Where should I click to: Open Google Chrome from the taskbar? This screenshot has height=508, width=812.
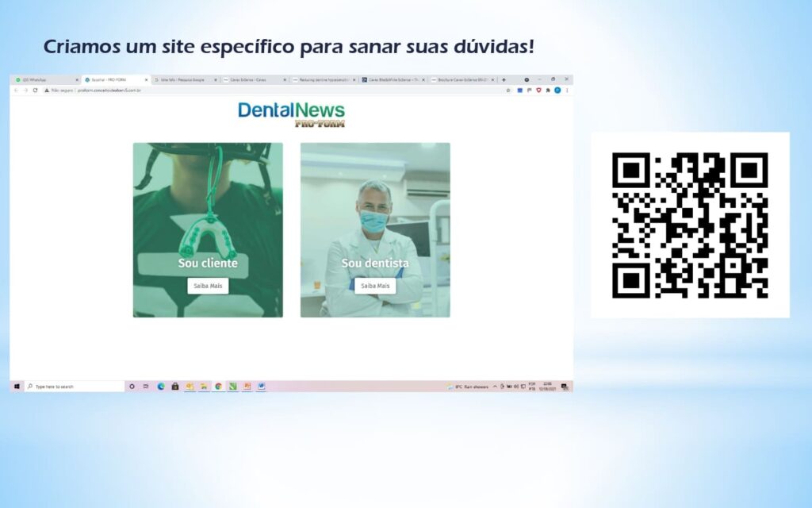click(218, 387)
